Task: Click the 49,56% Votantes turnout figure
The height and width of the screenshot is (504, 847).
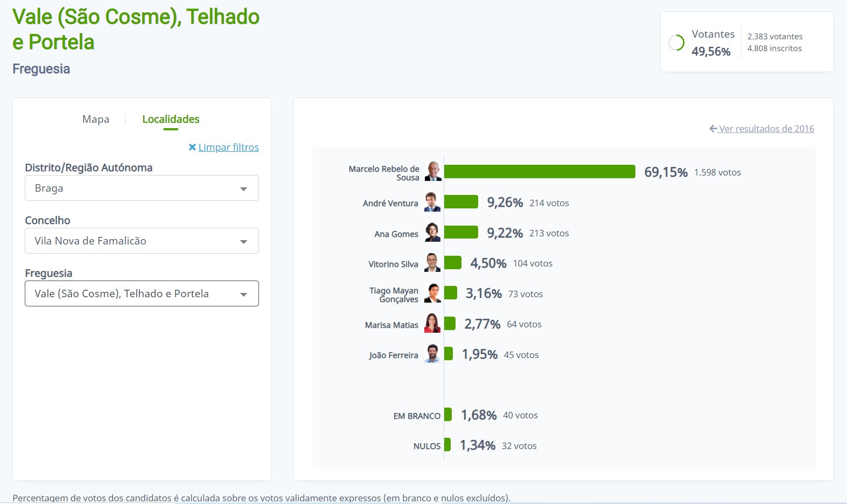Action: pos(711,52)
